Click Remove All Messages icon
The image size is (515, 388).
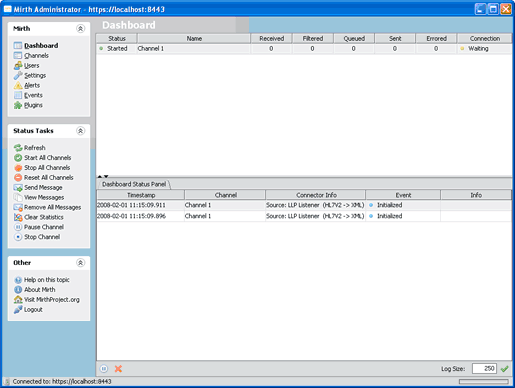tap(18, 207)
